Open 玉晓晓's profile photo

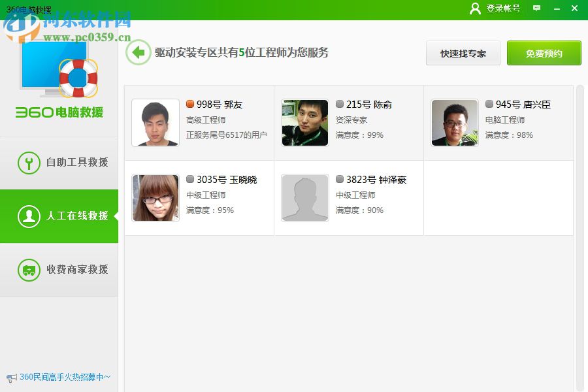155,198
